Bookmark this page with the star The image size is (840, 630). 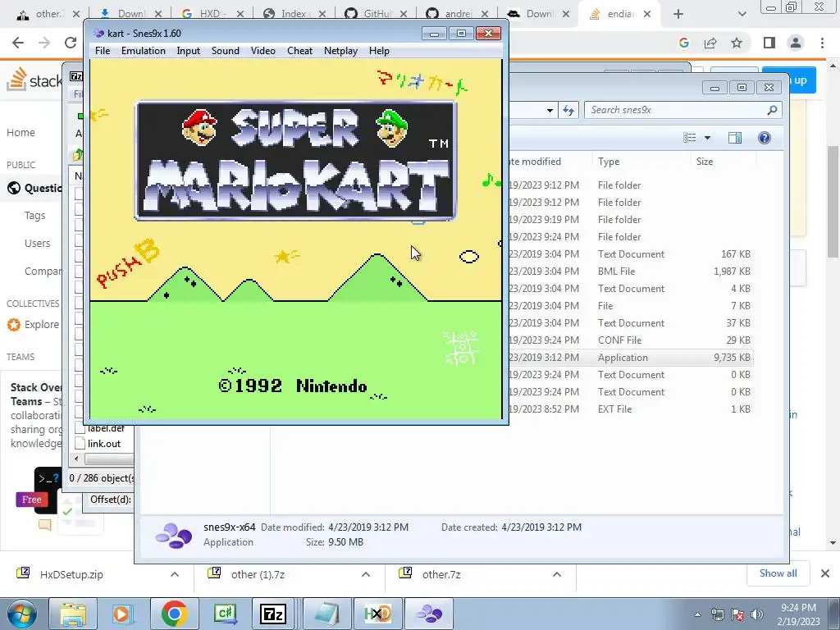coord(737,43)
